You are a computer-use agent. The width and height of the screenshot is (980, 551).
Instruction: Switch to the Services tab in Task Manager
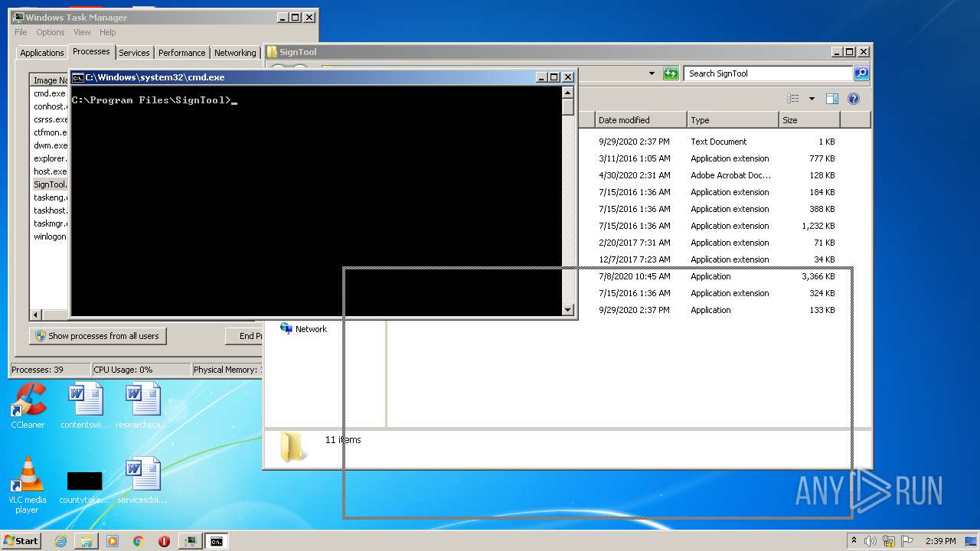click(x=134, y=53)
